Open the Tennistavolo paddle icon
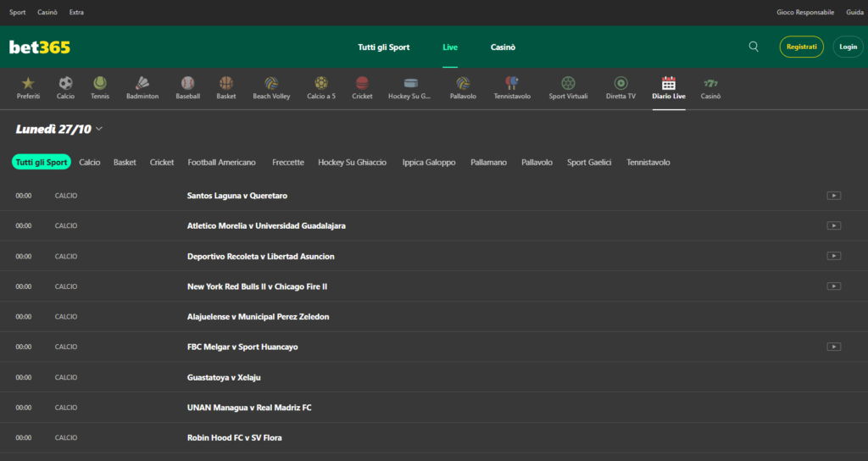This screenshot has width=868, height=461. pyautogui.click(x=512, y=83)
